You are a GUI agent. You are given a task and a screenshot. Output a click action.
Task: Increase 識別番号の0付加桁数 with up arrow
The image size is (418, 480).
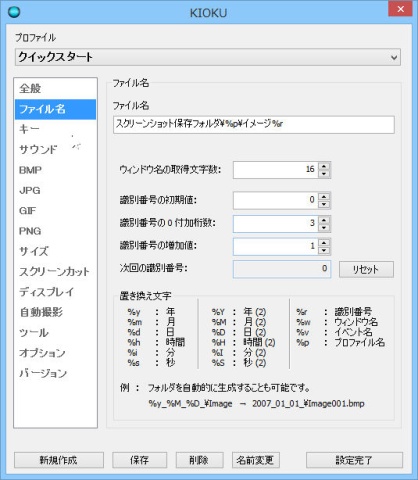tap(324, 220)
